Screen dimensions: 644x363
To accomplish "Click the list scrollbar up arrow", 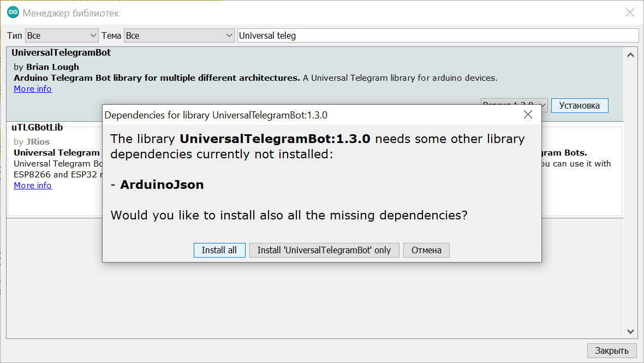I will (630, 55).
